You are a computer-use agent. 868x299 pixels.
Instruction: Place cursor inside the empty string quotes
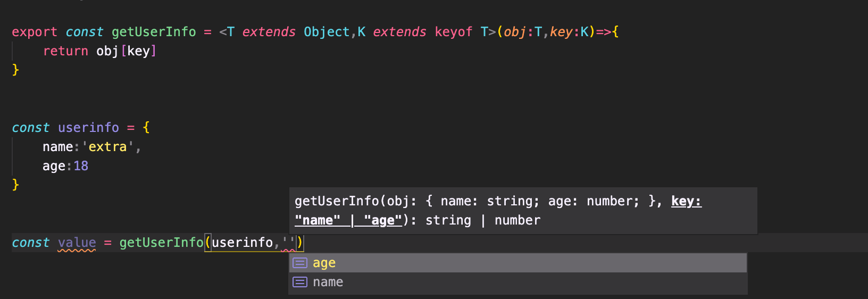[288, 243]
